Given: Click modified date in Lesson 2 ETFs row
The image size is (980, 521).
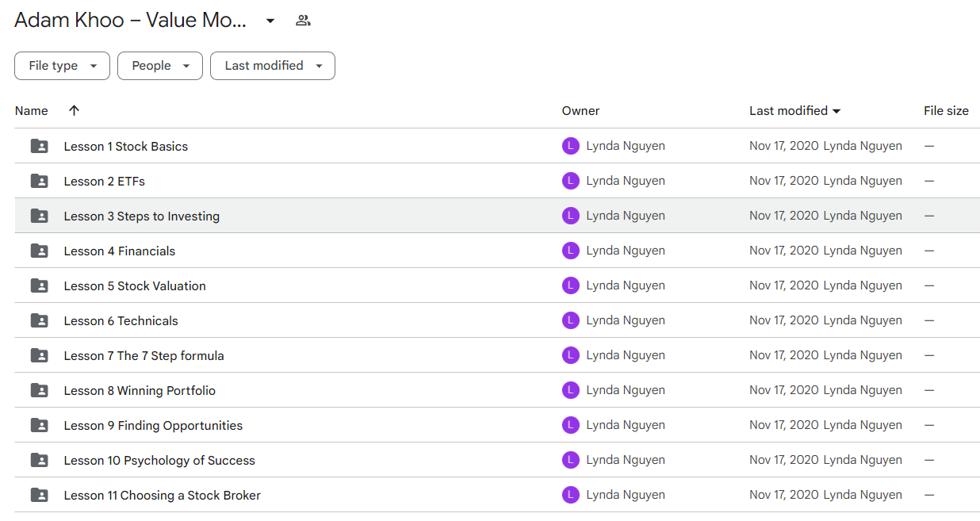Looking at the screenshot, I should [x=784, y=181].
